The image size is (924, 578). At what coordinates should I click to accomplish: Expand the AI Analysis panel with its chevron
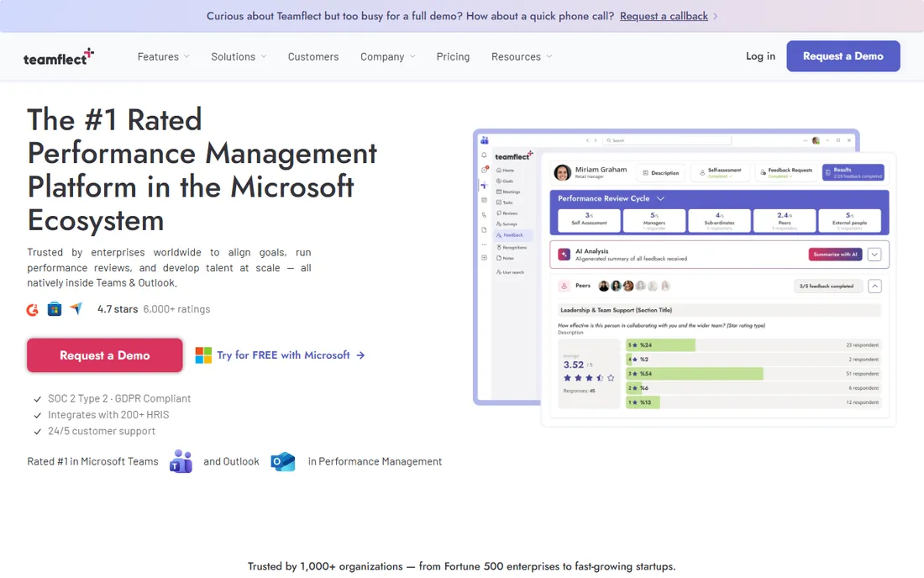coord(874,255)
